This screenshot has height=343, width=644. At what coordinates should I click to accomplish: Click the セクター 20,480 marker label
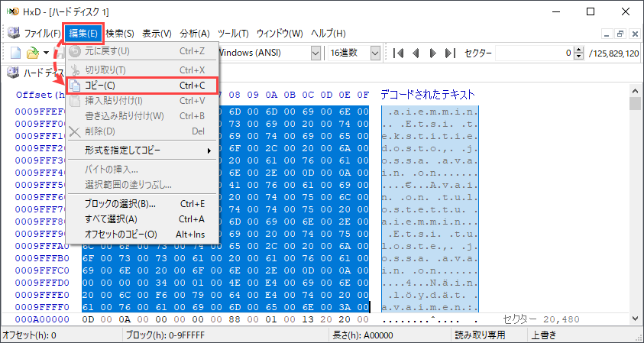[x=541, y=319]
